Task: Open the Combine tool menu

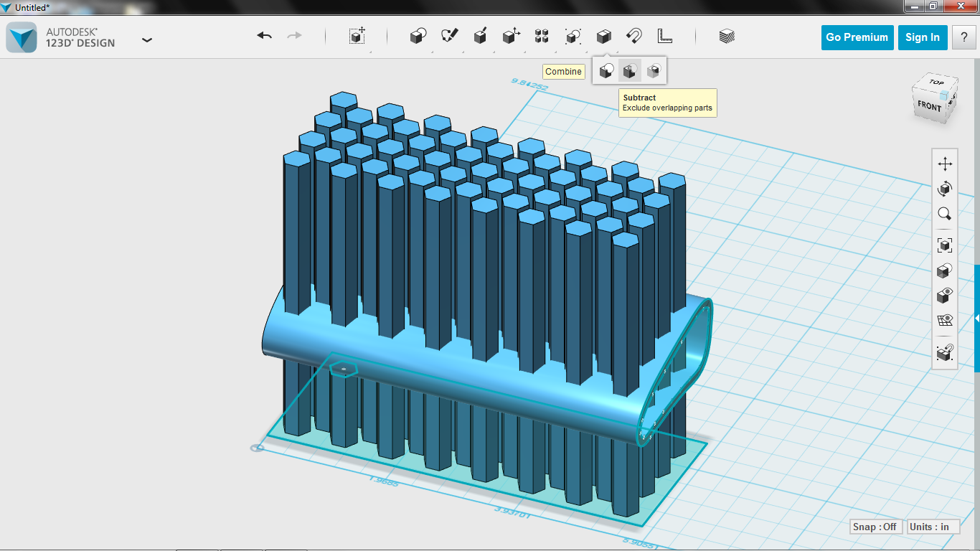Action: 604,36
